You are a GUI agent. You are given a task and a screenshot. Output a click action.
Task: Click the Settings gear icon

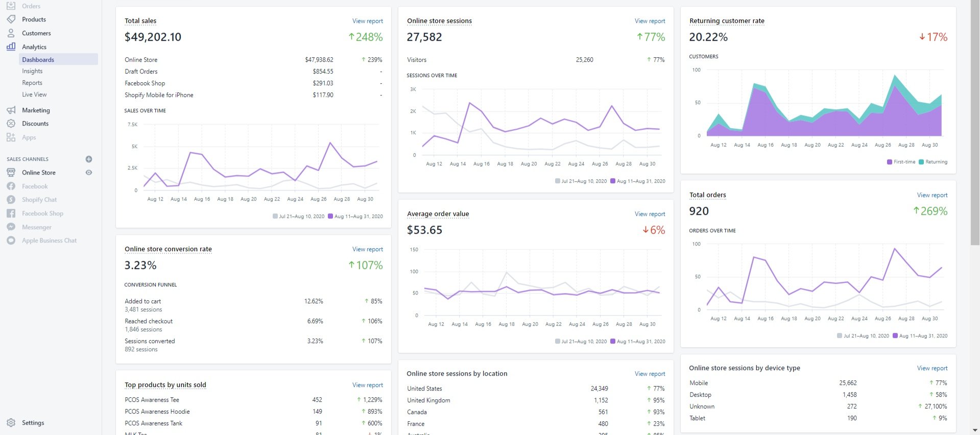pyautogui.click(x=11, y=423)
